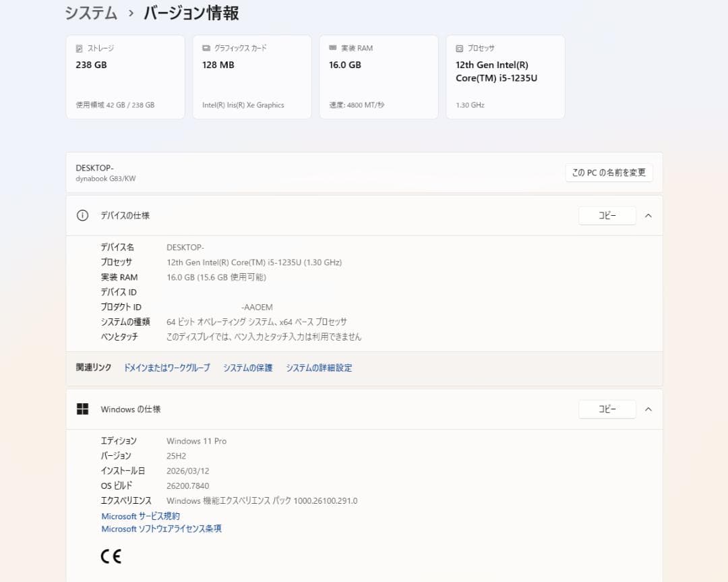This screenshot has width=728, height=582.
Task: Select the ペンとタッチ value text
Action: [264, 337]
